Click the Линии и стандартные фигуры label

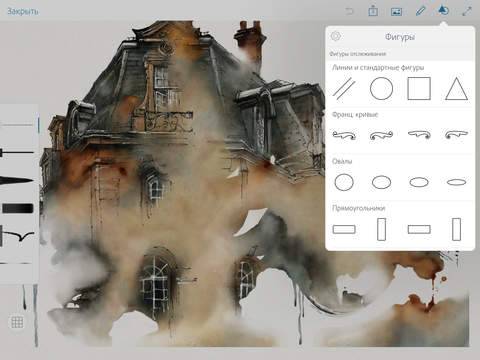tap(378, 68)
